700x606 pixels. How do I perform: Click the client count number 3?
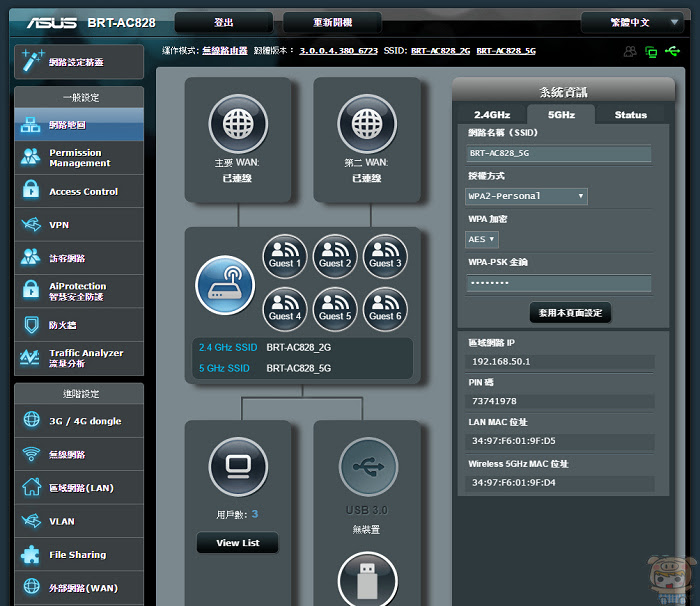pos(254,514)
